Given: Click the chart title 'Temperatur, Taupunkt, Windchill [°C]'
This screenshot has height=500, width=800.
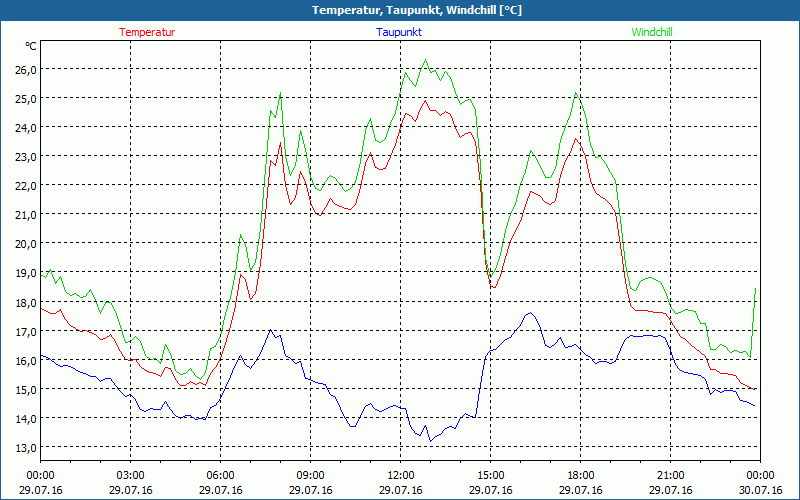Looking at the screenshot, I should tap(417, 10).
